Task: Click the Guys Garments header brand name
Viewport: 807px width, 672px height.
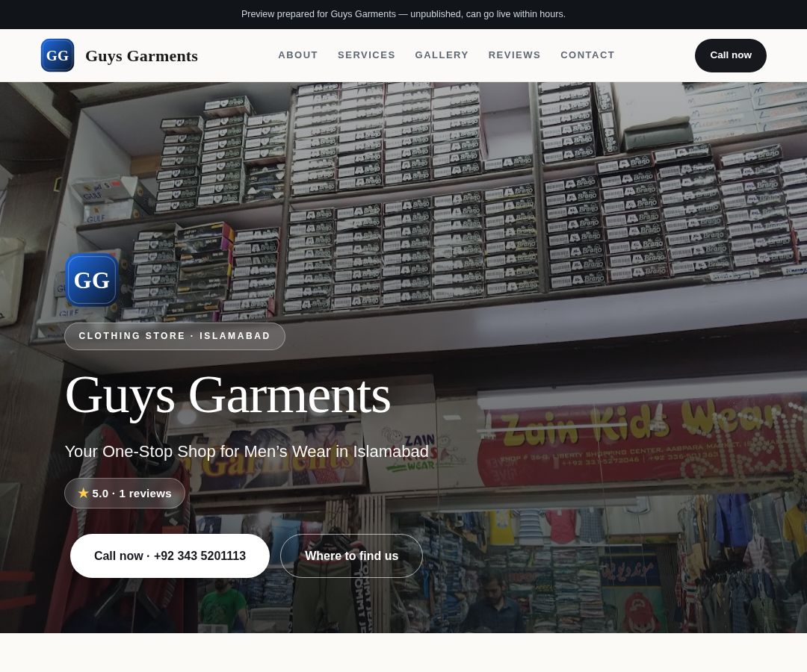Action: [141, 55]
